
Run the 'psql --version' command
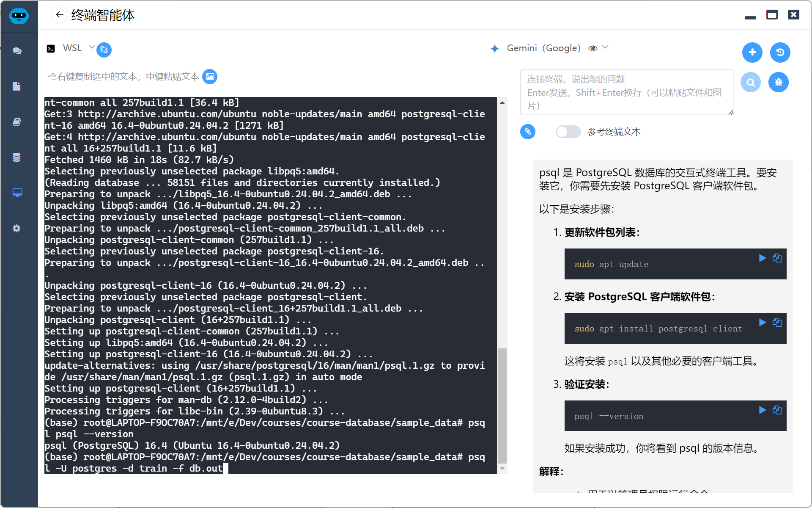tap(763, 410)
